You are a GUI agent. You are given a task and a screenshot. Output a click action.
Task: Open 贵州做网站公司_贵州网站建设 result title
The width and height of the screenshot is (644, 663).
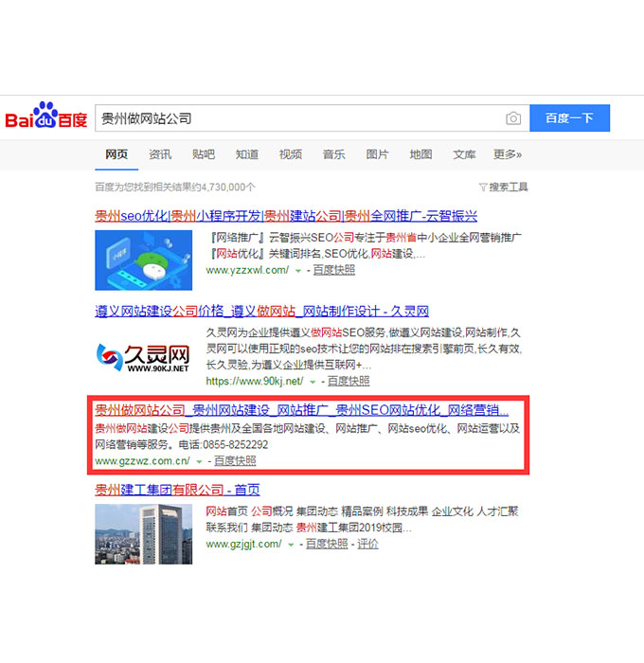coord(302,410)
